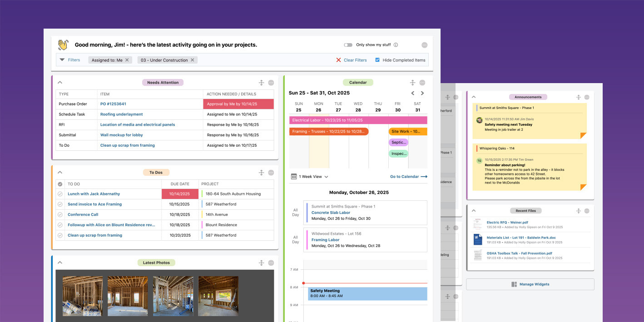Open the Latest Photos widget options menu
The width and height of the screenshot is (644, 322).
click(x=271, y=263)
